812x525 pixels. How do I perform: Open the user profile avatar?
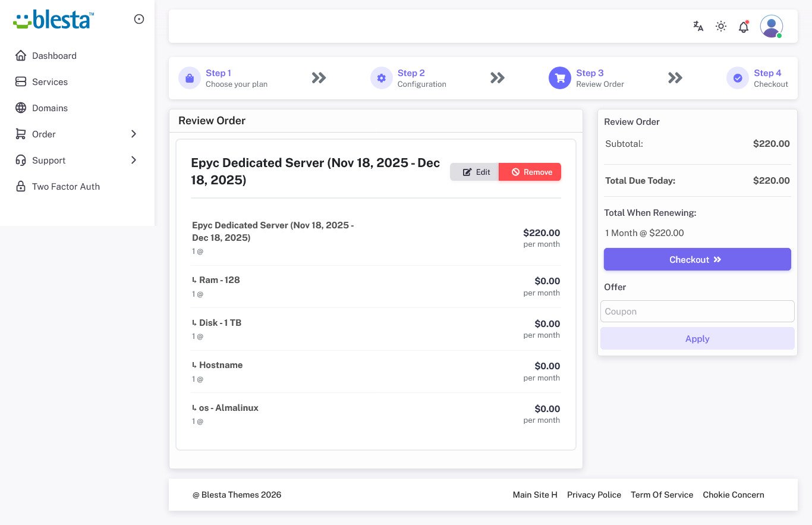click(771, 26)
